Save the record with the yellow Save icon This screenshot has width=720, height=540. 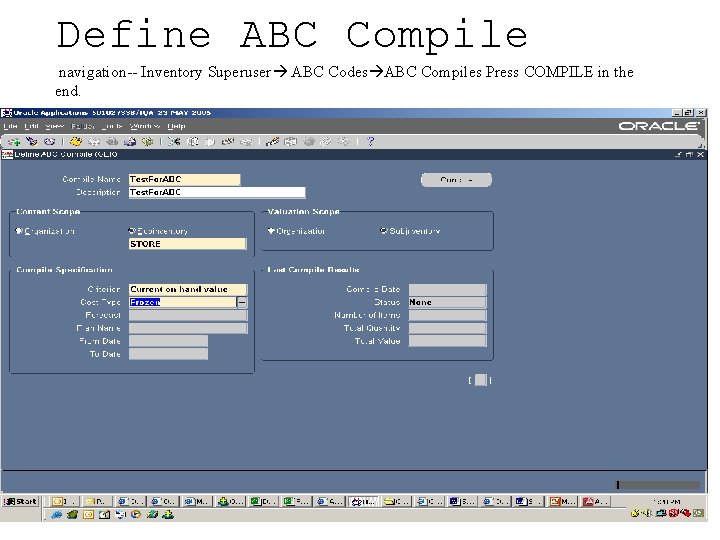click(x=76, y=142)
